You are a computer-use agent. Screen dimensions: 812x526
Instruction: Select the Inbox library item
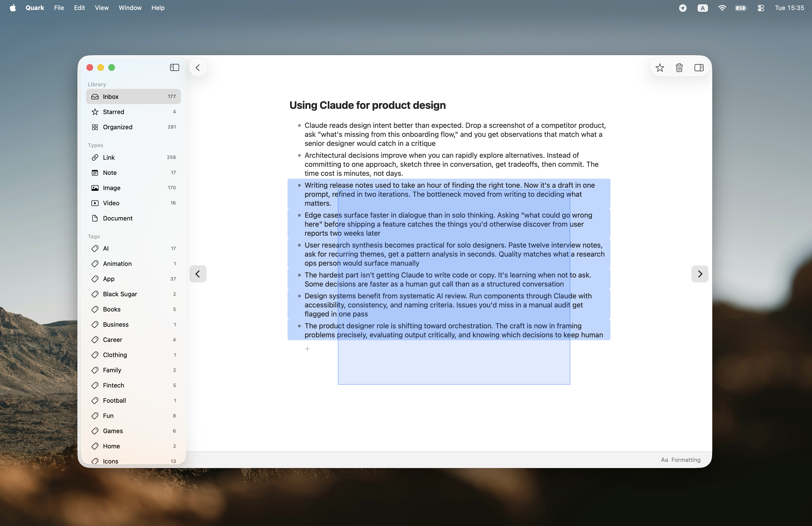pos(133,97)
